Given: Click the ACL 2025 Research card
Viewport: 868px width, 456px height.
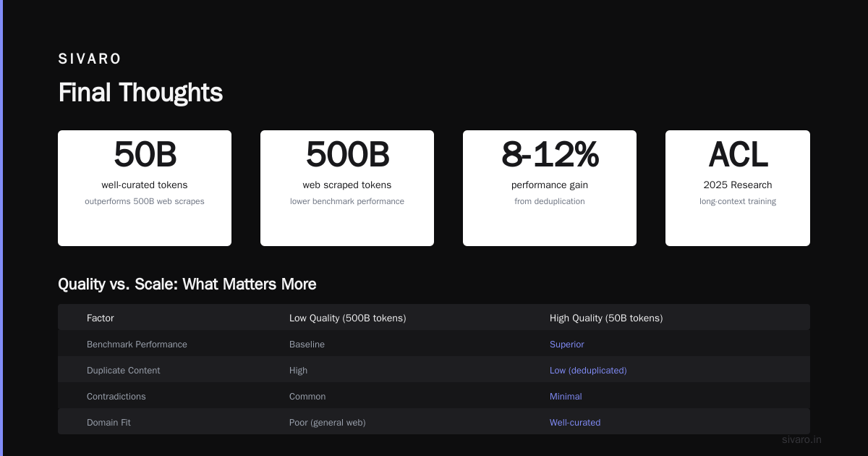Looking at the screenshot, I should (x=738, y=188).
